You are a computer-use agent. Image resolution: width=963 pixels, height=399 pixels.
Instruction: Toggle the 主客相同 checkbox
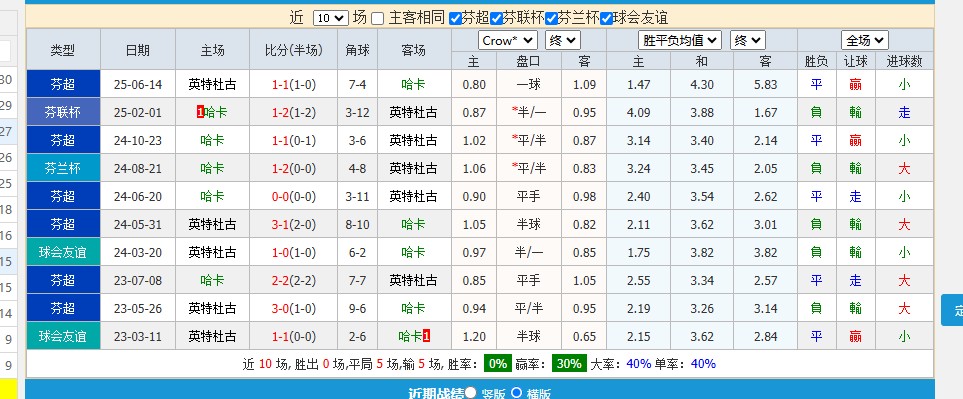point(378,19)
